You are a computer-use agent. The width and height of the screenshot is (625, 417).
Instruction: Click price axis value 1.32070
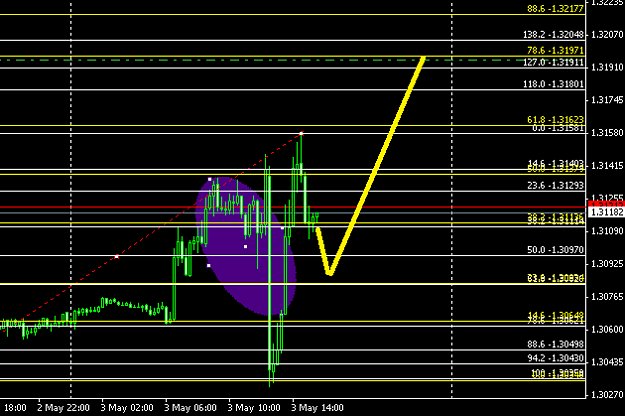coord(607,35)
